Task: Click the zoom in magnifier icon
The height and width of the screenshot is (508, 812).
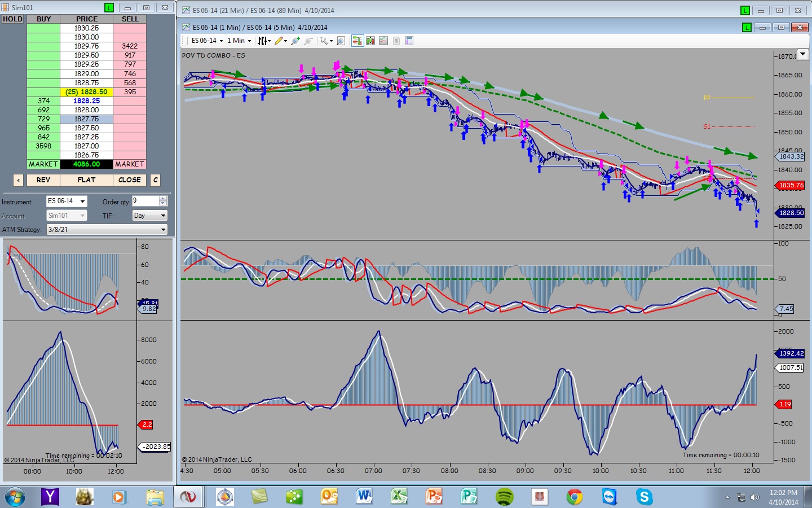Action: click(295, 41)
